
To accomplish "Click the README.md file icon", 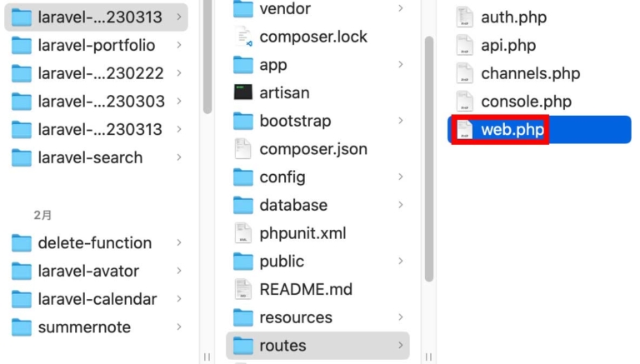I will point(242,289).
